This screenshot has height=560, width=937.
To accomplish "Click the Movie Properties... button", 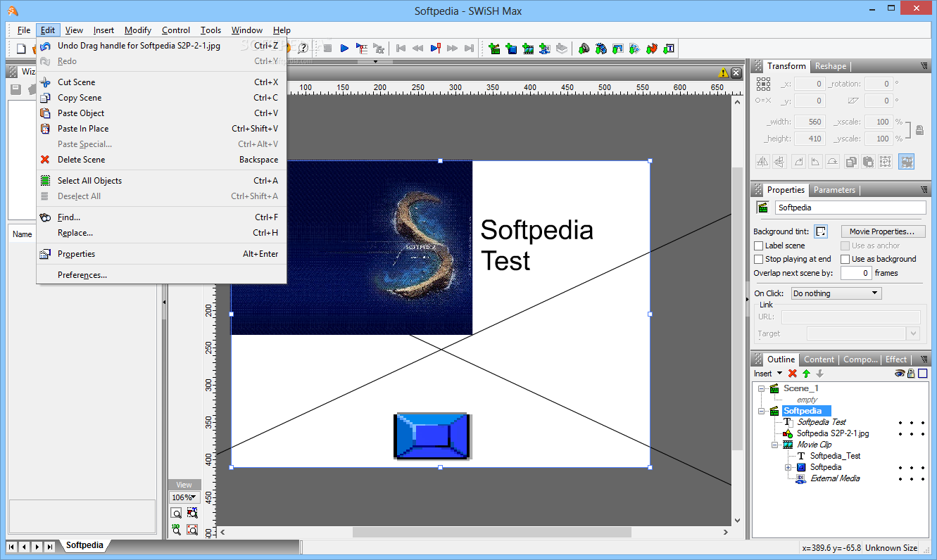I will pyautogui.click(x=883, y=231).
